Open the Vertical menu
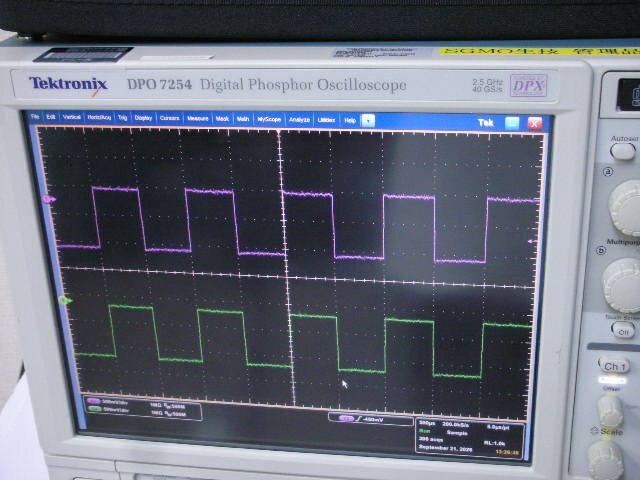This screenshot has height=480, width=640. 71,117
